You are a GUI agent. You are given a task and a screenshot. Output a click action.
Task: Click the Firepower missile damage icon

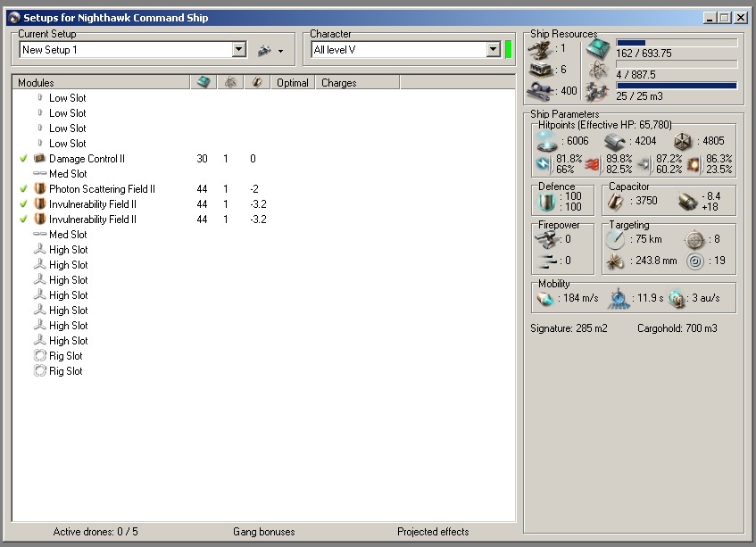pos(547,261)
